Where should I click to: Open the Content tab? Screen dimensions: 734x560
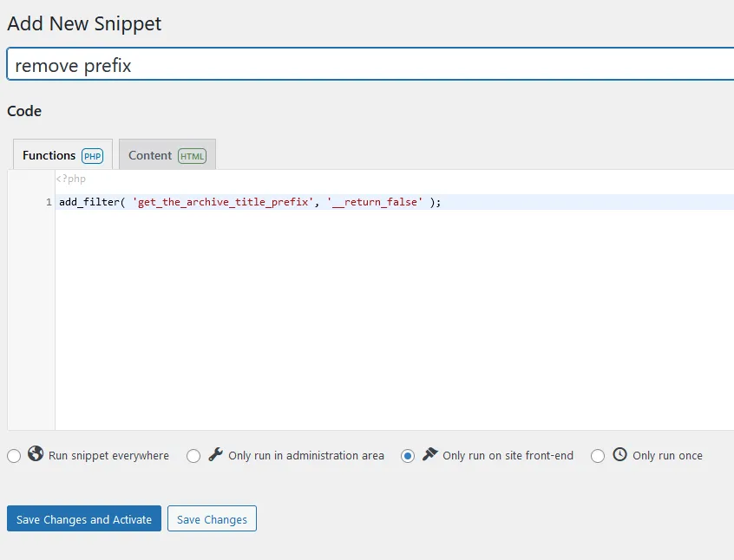click(x=150, y=155)
